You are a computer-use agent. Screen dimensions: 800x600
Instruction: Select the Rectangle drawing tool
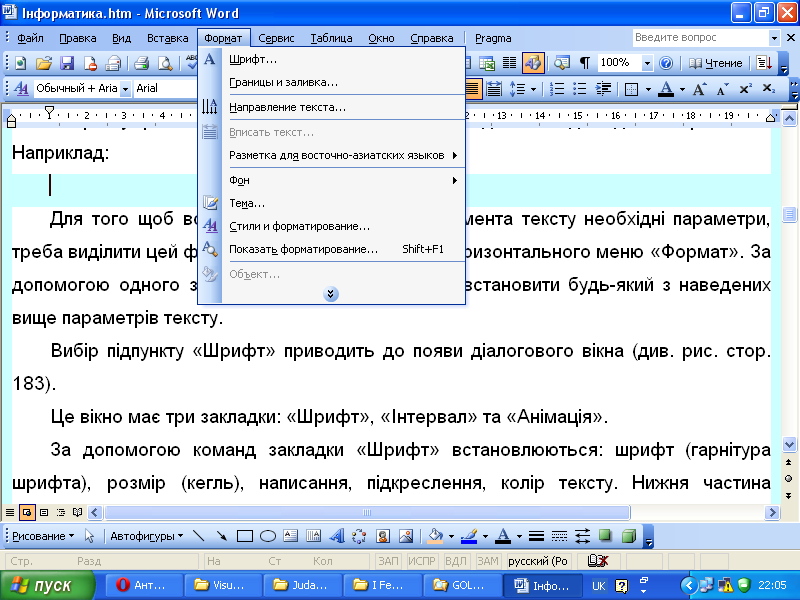point(245,536)
